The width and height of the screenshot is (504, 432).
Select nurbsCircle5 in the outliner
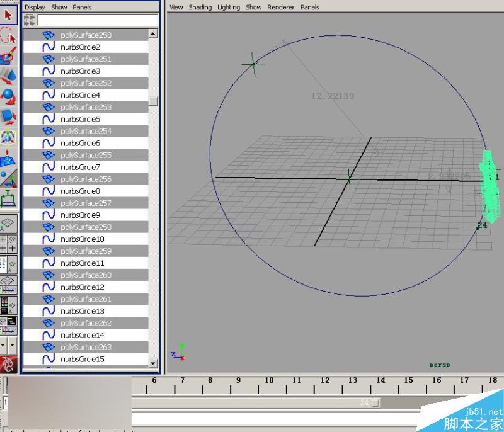86,119
